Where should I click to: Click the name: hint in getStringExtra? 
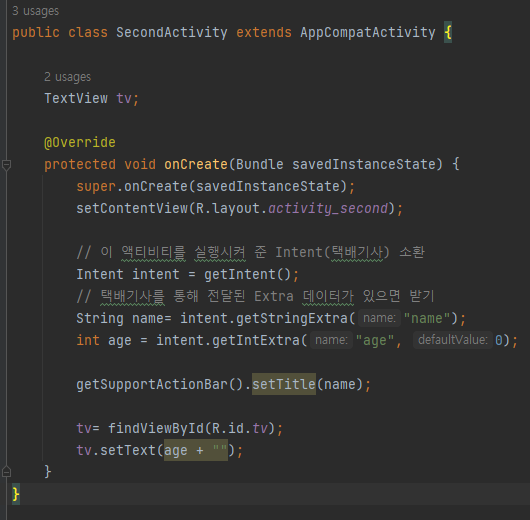[x=379, y=318]
